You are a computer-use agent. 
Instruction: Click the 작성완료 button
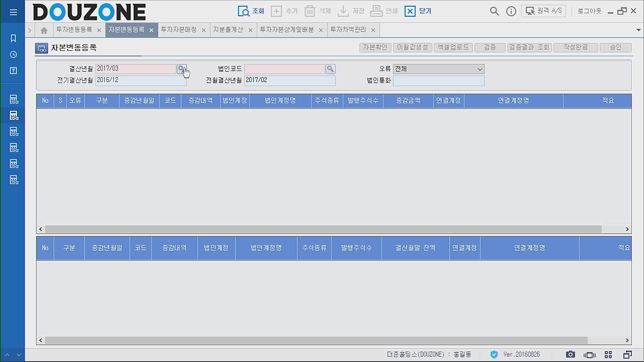[576, 47]
